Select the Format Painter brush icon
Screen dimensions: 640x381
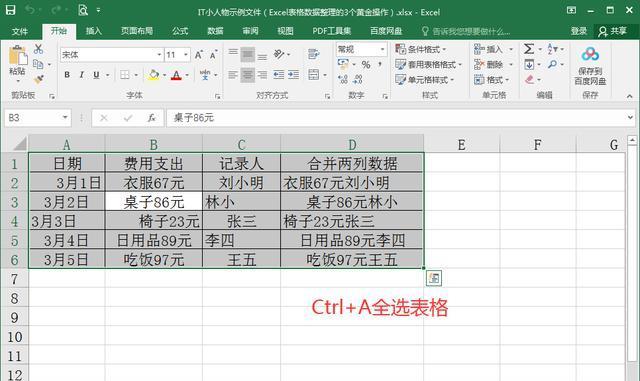38,79
